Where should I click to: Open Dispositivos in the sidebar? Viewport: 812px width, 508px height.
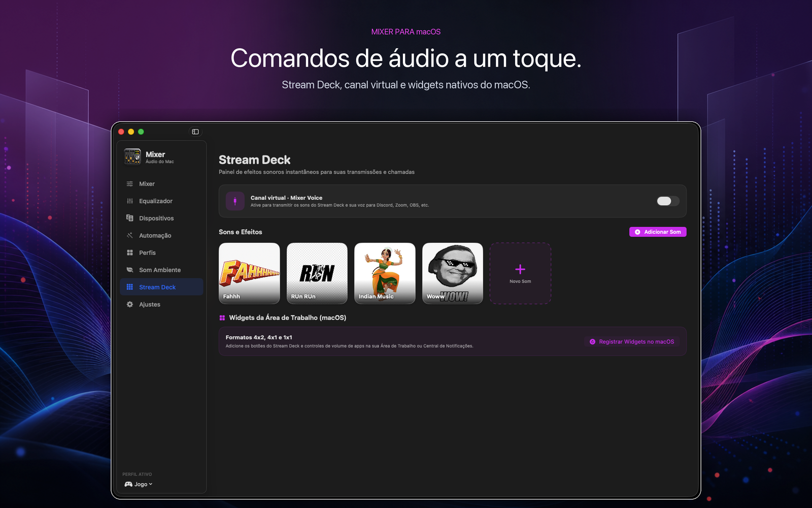[161, 218]
